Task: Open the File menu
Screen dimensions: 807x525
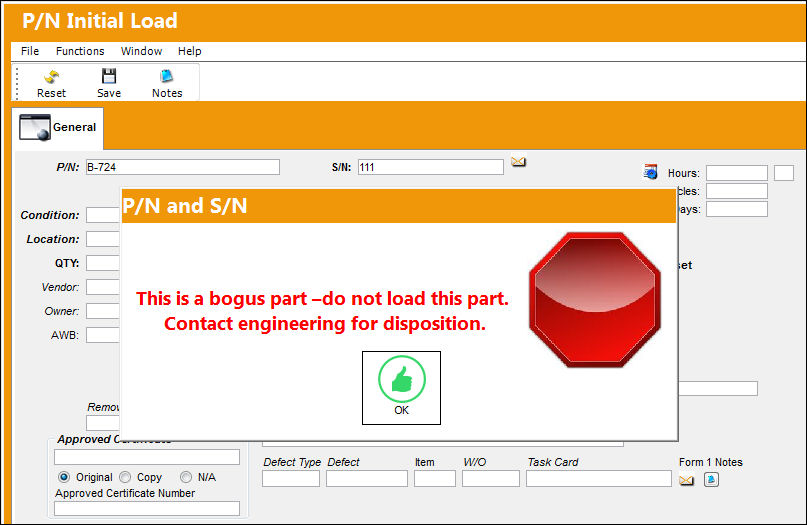Action: pyautogui.click(x=30, y=51)
